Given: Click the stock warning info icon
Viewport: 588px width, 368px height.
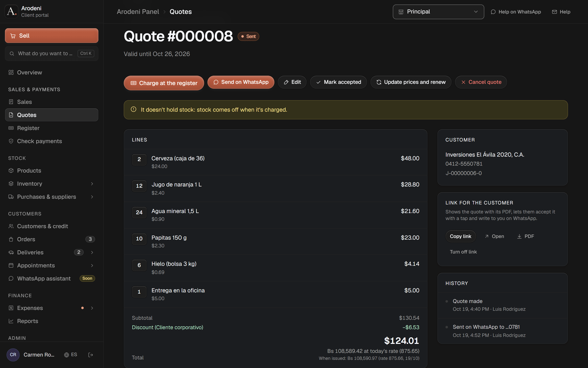Looking at the screenshot, I should click(133, 109).
